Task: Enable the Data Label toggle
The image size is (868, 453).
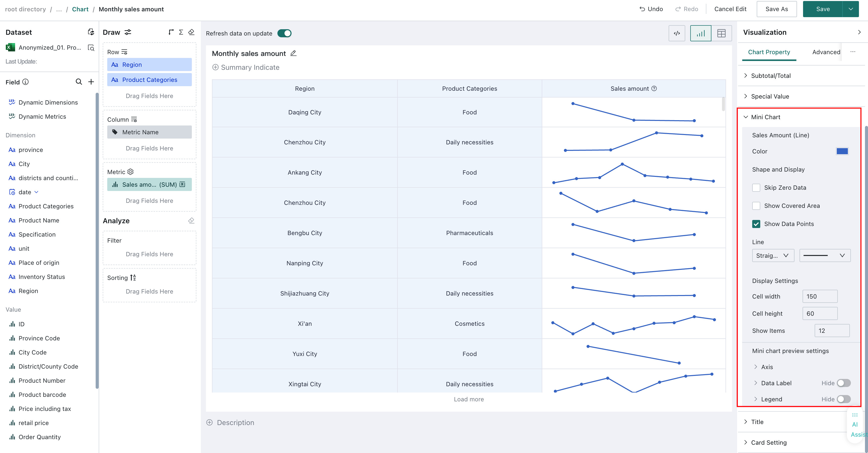Action: [844, 383]
